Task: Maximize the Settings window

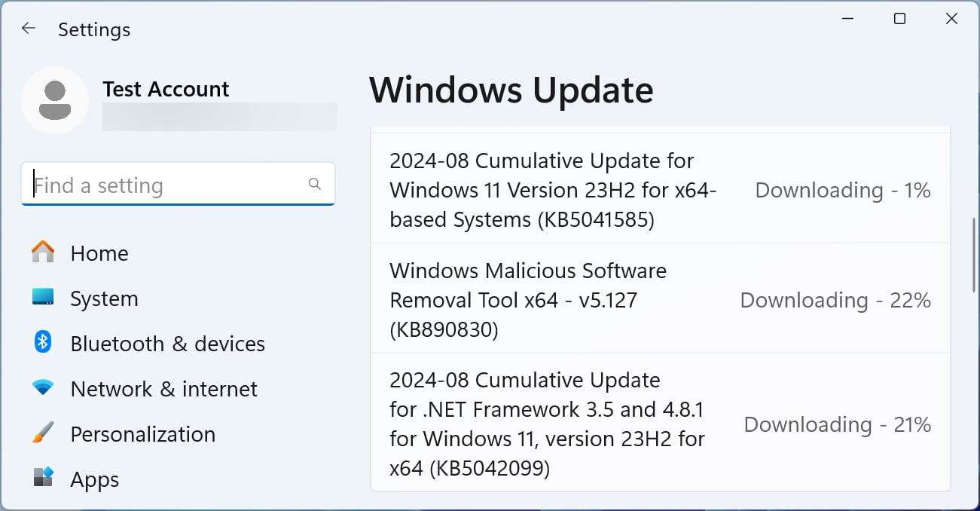Action: (899, 20)
